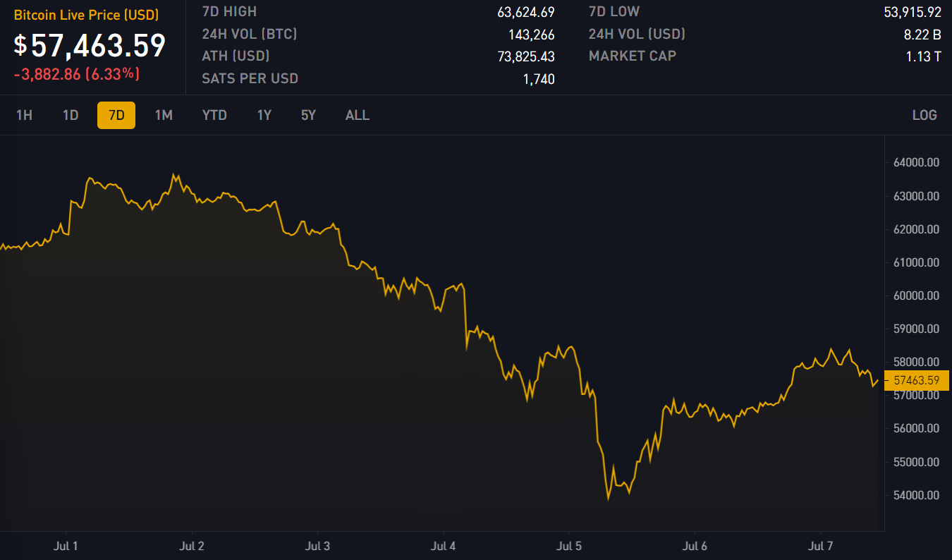This screenshot has width=952, height=560.
Task: Click the large $57,463.59 price display
Action: (90, 46)
